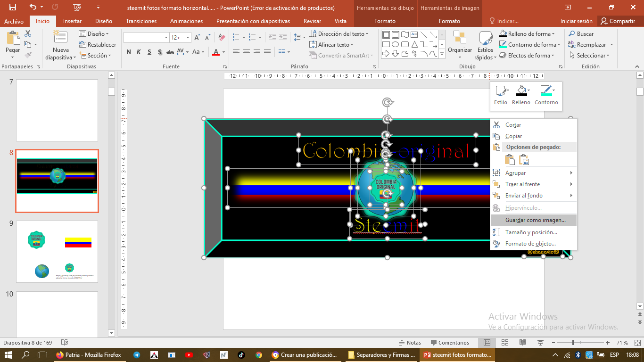Viewport: 644px width, 362px height.
Task: Toggle Underline formatting (S)
Action: [x=149, y=52]
